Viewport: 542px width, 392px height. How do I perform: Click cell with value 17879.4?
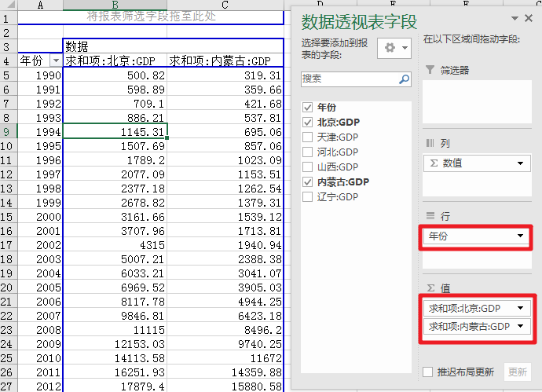[115, 387]
